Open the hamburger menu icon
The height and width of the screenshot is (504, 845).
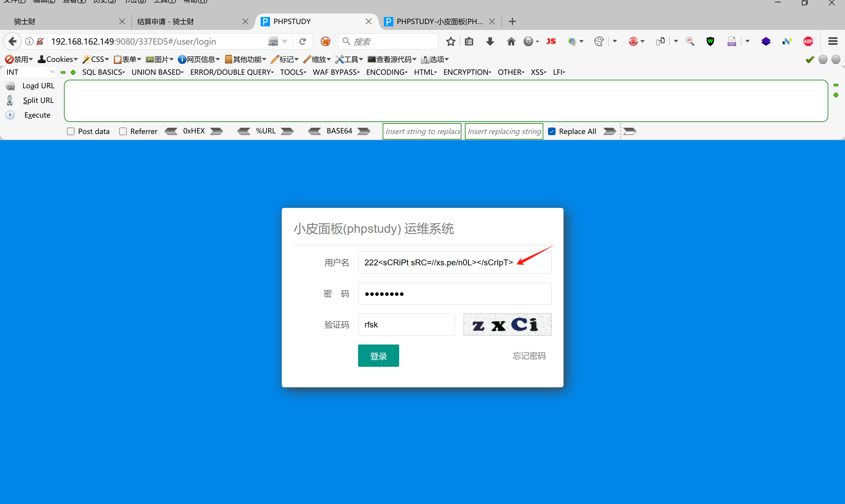[x=832, y=41]
